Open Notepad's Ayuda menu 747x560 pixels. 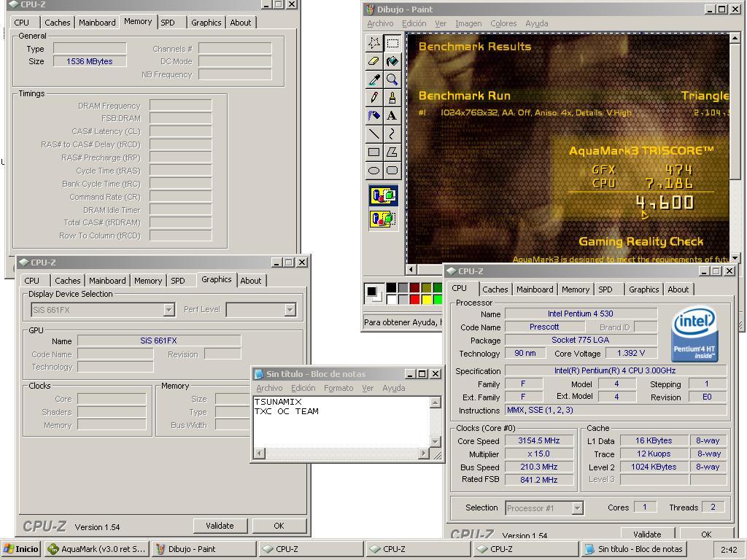[x=393, y=388]
